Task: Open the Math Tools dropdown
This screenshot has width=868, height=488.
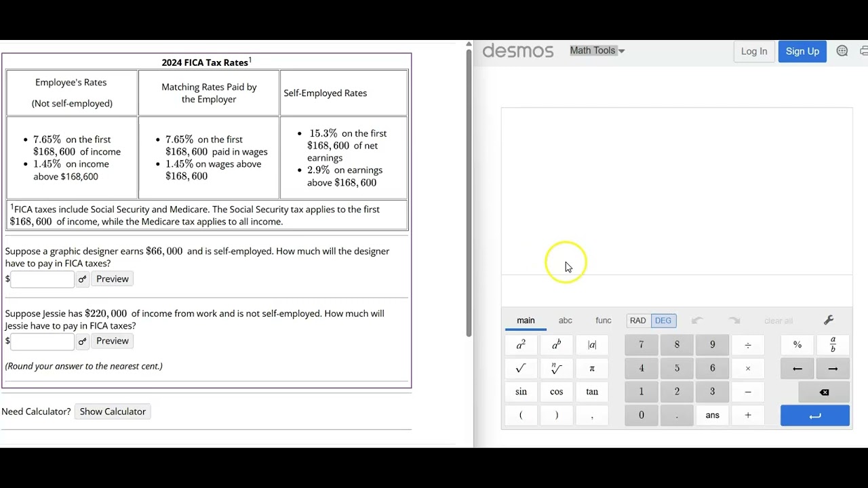Action: coord(597,51)
